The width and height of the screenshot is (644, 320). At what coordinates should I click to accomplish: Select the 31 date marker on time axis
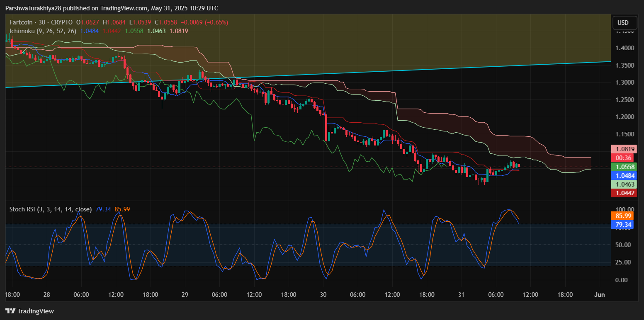click(462, 294)
